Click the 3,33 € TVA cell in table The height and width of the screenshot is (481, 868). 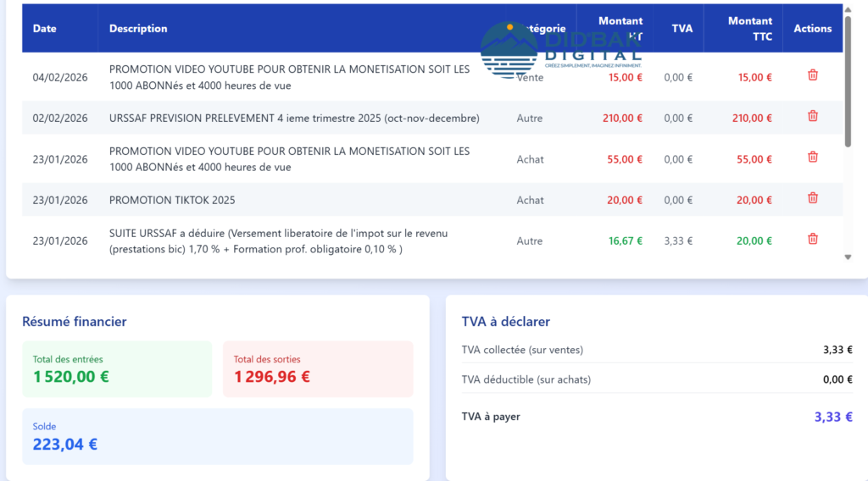point(678,241)
